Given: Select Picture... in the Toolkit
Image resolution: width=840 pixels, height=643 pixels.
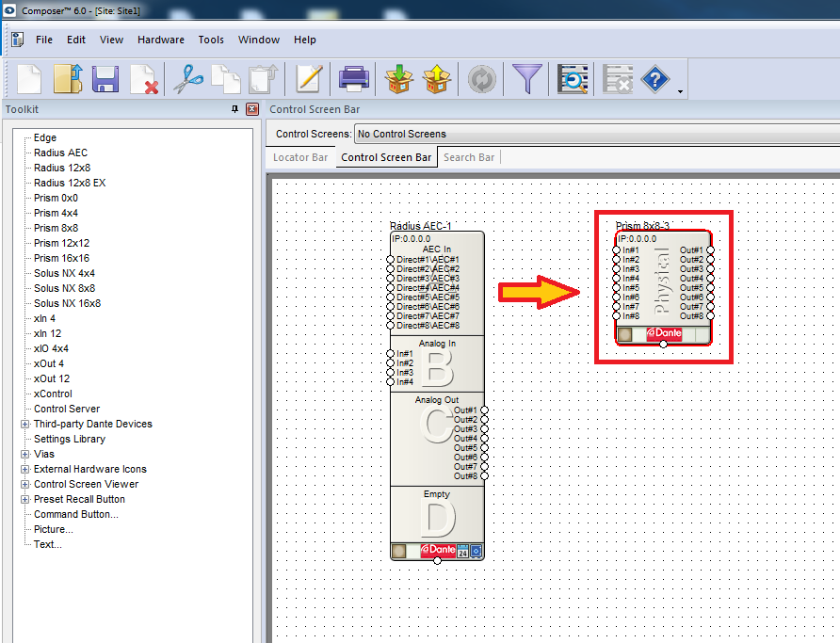Looking at the screenshot, I should point(53,529).
